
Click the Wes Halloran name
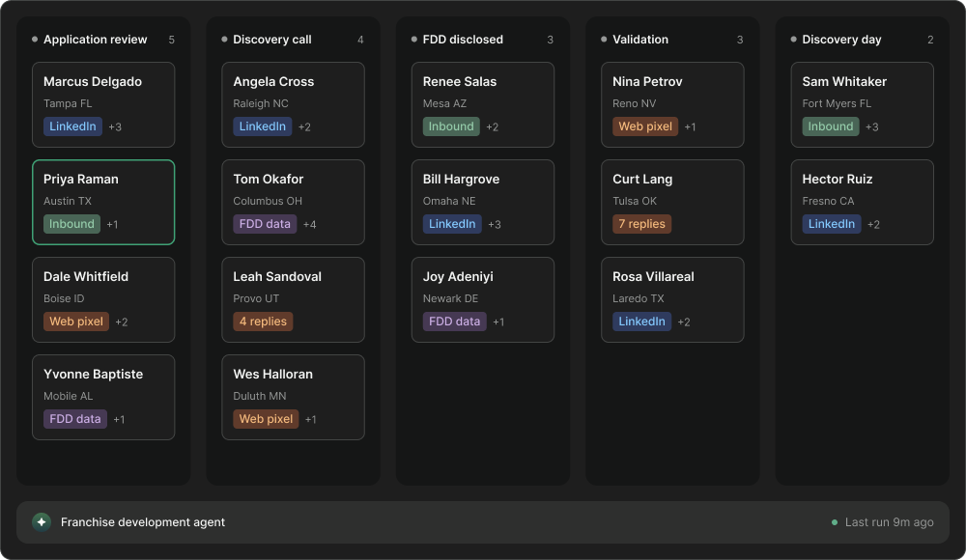click(x=273, y=374)
